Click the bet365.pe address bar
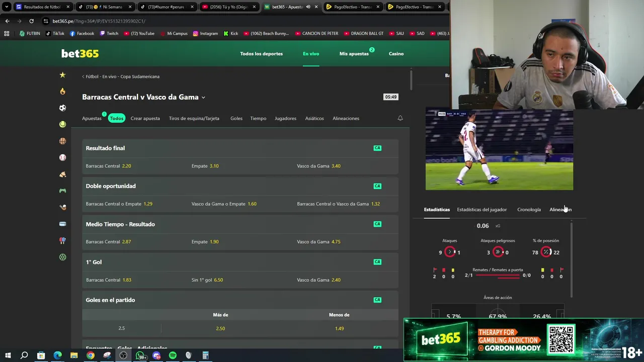Viewport: 644px width, 362px height. coord(242,21)
